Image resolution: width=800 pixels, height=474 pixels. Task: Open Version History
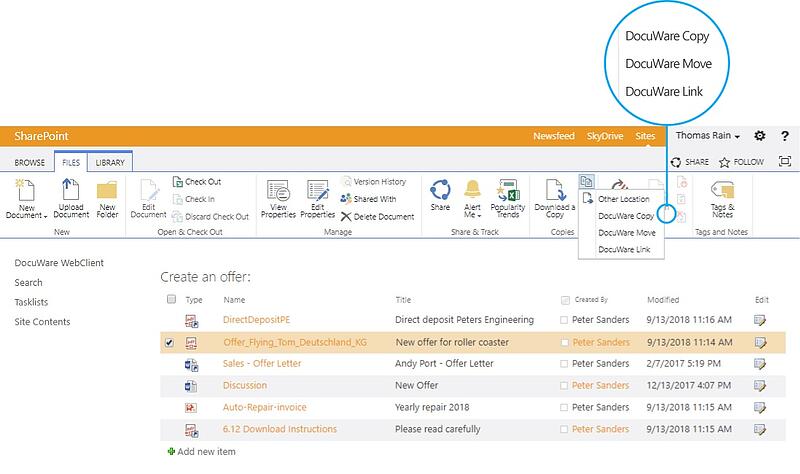[x=373, y=182]
